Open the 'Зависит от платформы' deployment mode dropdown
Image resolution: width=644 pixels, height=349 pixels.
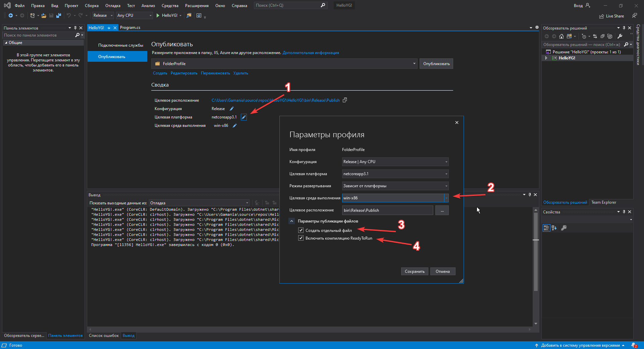click(x=395, y=186)
